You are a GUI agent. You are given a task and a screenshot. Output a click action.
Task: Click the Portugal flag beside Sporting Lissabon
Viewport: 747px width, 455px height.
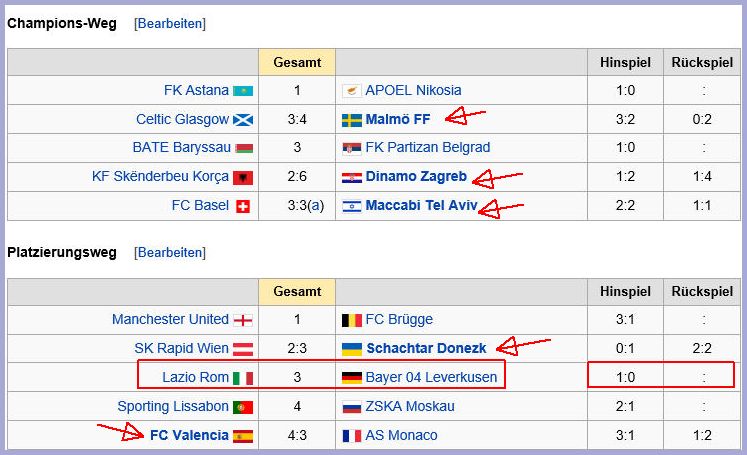[243, 407]
